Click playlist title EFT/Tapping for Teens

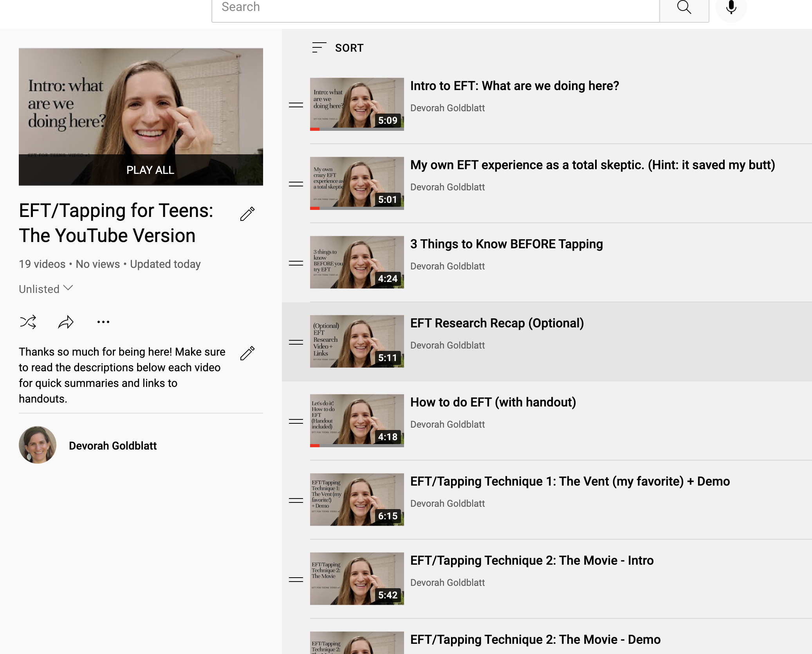[116, 223]
